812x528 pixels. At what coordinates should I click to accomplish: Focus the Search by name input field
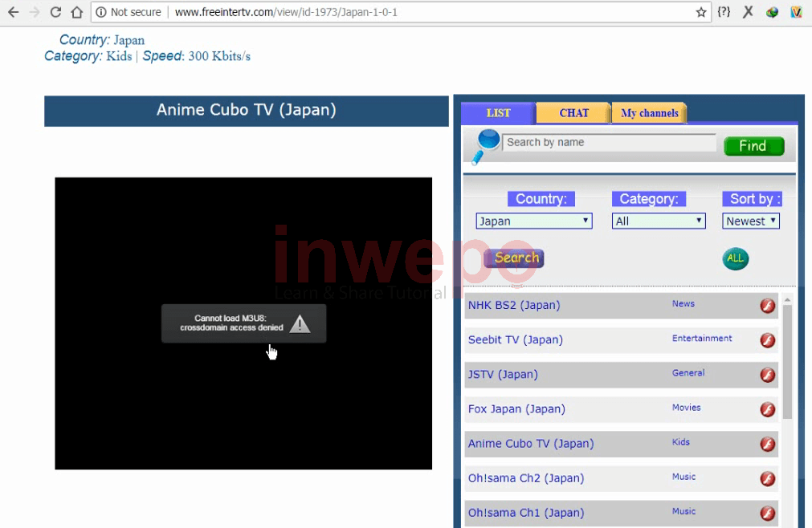coord(609,142)
